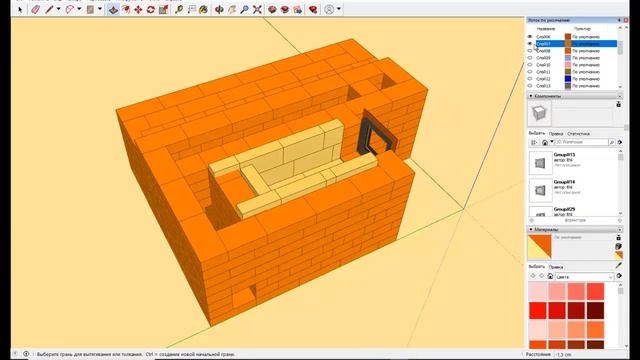This screenshot has height=360, width=640.
Task: Click the blue color swatch of Слой12
Action: pos(568,79)
